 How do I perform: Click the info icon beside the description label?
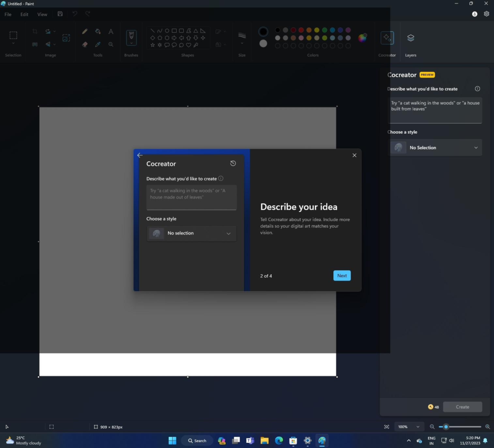(x=477, y=89)
